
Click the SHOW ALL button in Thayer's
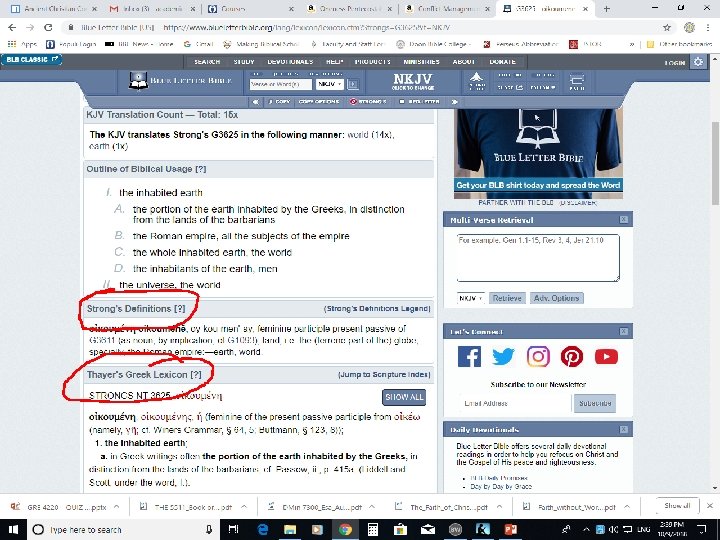404,397
